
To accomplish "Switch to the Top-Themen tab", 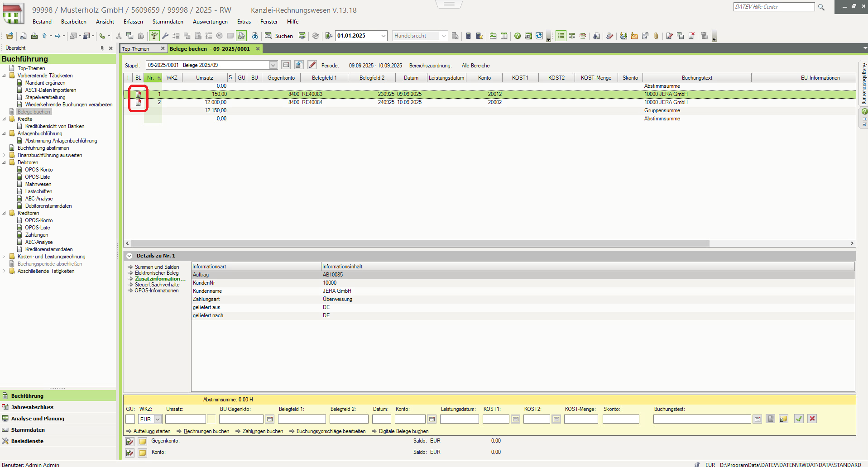I will 136,49.
